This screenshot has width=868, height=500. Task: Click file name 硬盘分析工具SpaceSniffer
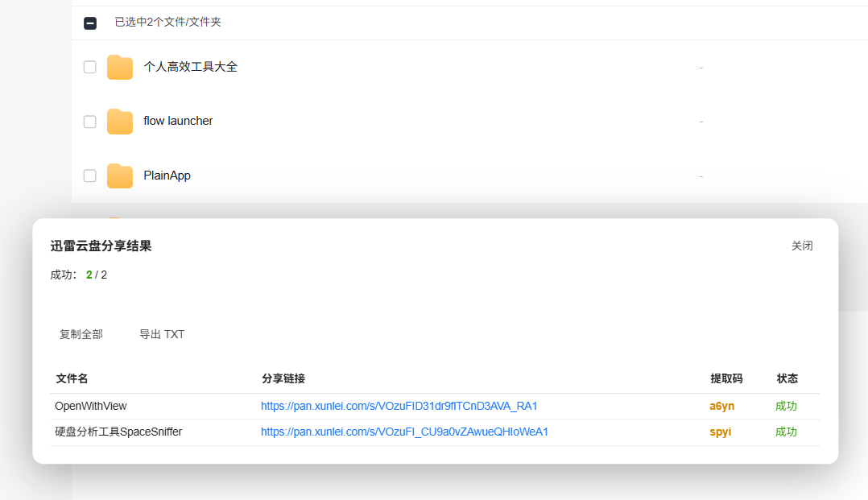[x=118, y=432]
